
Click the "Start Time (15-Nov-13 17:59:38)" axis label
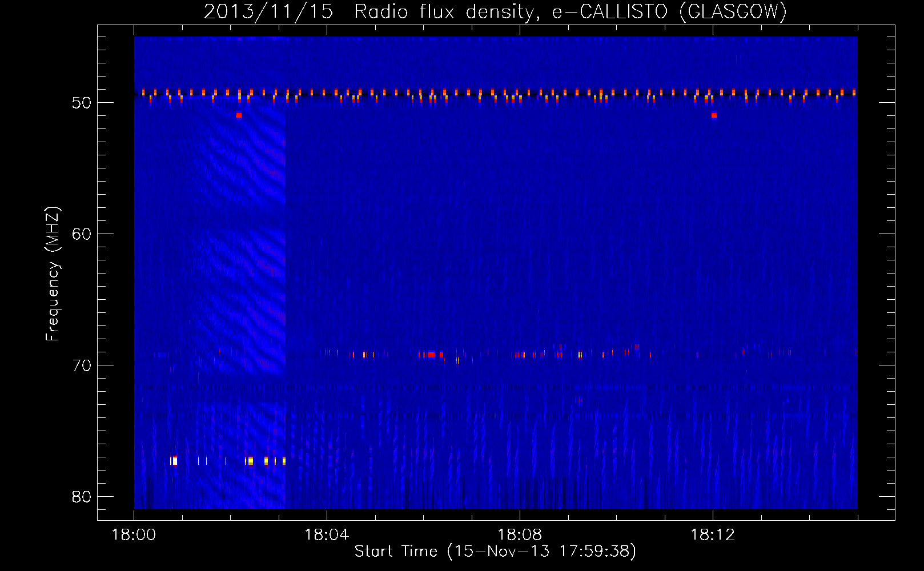pyautogui.click(x=495, y=552)
